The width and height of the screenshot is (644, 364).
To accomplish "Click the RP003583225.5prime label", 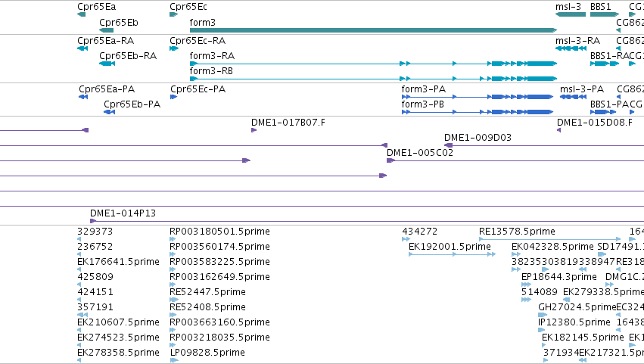I will (219, 262).
